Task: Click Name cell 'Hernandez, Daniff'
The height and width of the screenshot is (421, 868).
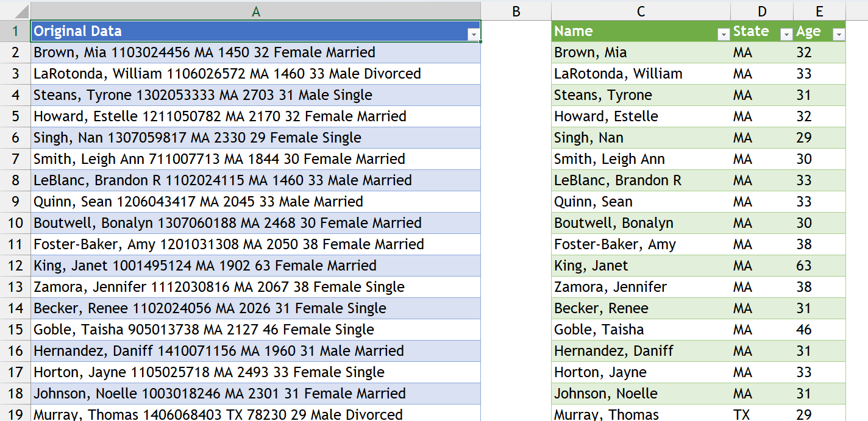Action: (x=641, y=351)
